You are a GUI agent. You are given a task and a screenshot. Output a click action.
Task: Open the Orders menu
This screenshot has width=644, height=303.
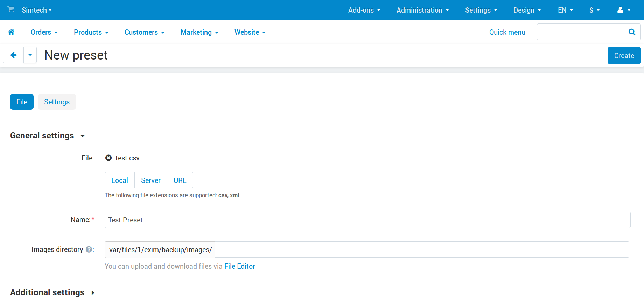(x=44, y=32)
